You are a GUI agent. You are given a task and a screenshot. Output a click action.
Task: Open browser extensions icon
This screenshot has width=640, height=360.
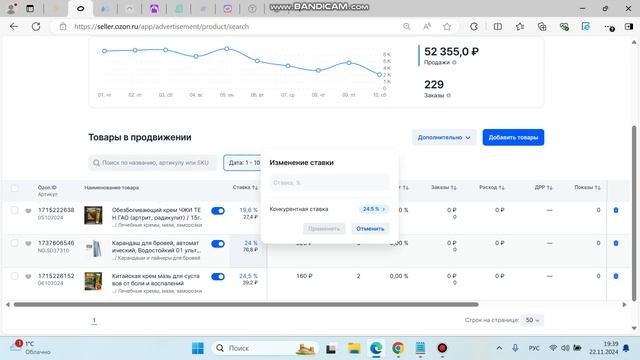(474, 27)
